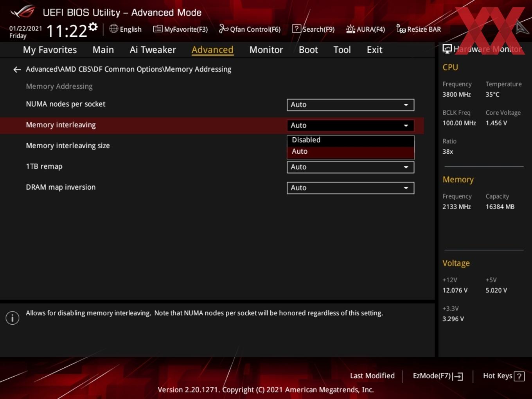Viewport: 532px width, 399px height.
Task: Switch to the Boot tab
Action: (308, 50)
